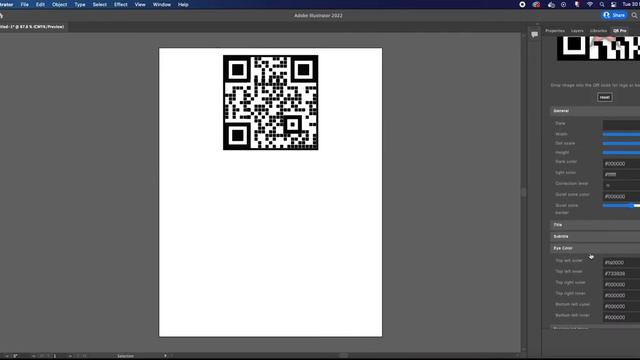Screen dimensions: 640x360
Task: Edit the Quiet zone color field
Action: pos(621,196)
